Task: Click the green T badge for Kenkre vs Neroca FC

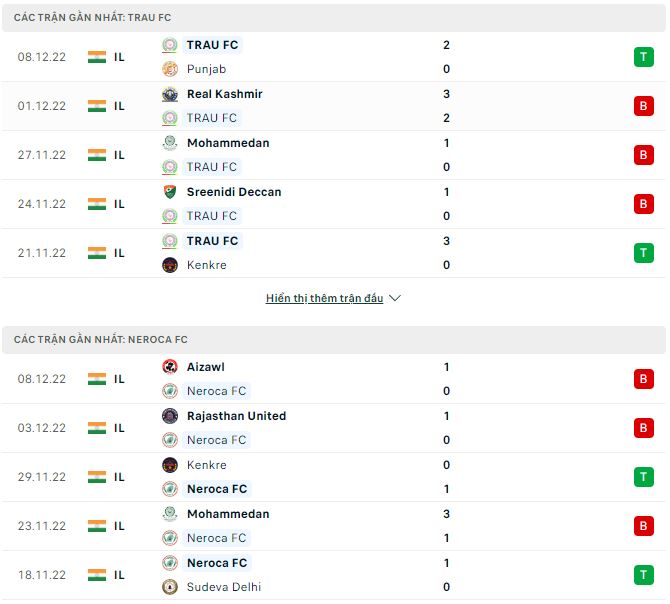Action: pos(644,477)
